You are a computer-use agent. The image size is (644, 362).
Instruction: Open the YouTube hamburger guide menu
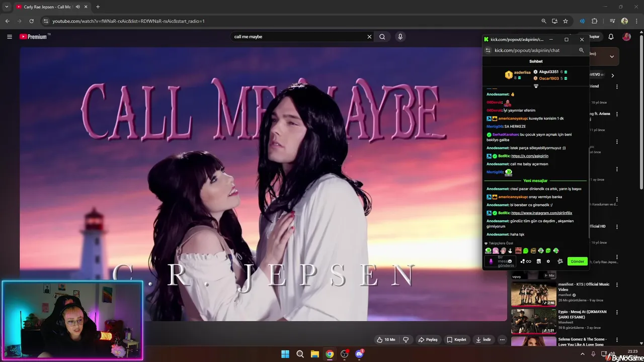click(x=9, y=37)
